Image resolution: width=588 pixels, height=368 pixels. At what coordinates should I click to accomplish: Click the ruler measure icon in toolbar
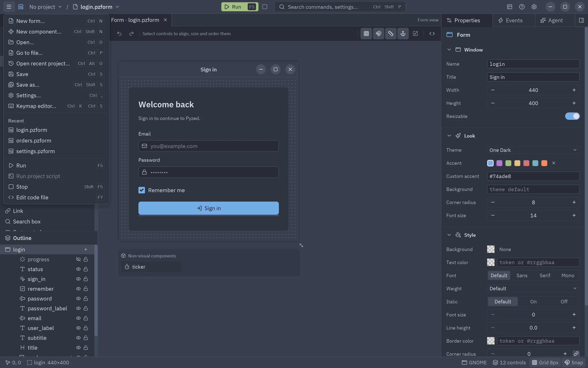pos(391,34)
